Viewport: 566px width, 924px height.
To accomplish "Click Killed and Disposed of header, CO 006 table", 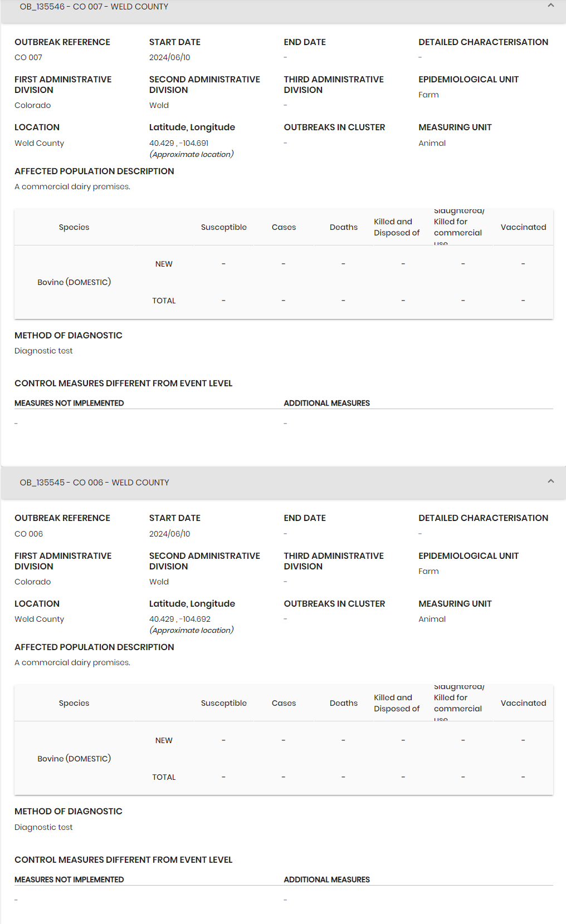I will tap(397, 703).
